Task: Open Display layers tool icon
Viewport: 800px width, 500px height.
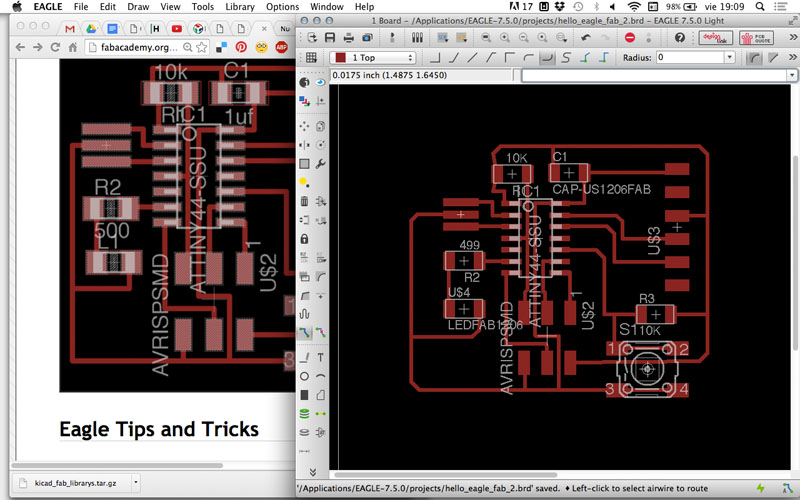Action: pyautogui.click(x=304, y=101)
